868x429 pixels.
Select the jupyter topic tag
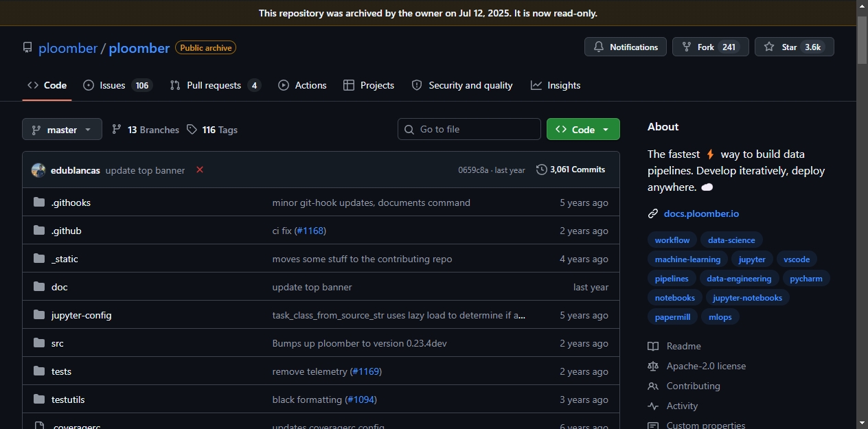(752, 259)
